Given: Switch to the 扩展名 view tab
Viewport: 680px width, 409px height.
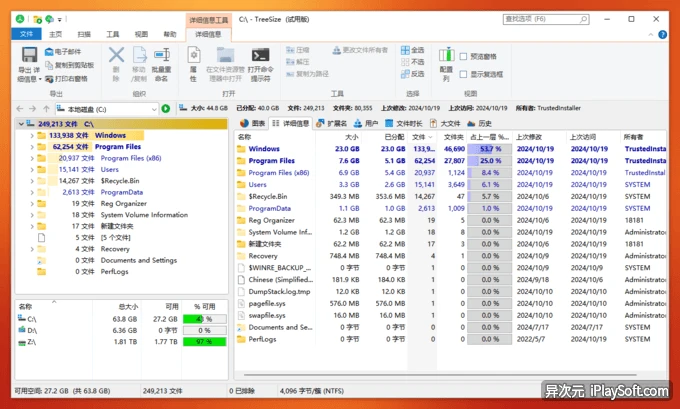Looking at the screenshot, I should (x=331, y=124).
